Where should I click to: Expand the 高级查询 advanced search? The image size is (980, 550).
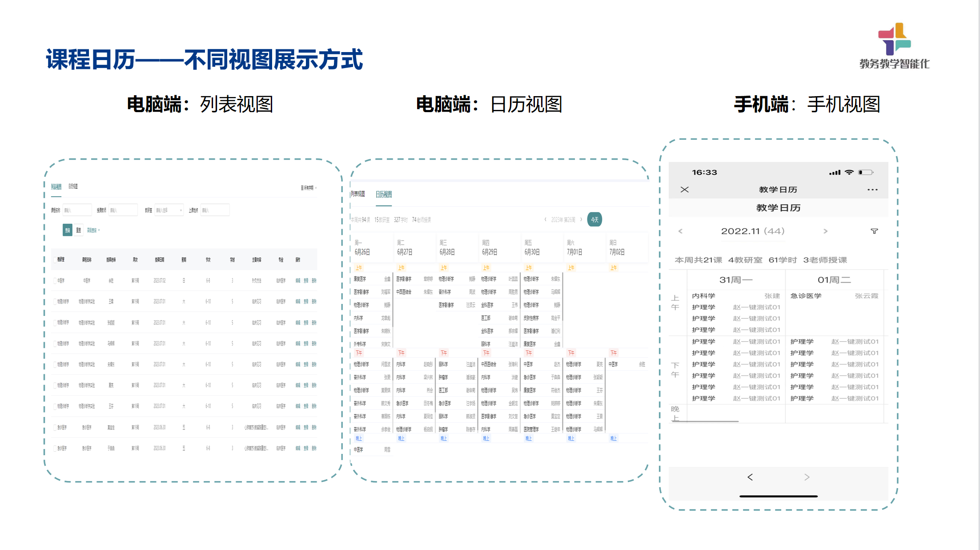[x=93, y=230]
